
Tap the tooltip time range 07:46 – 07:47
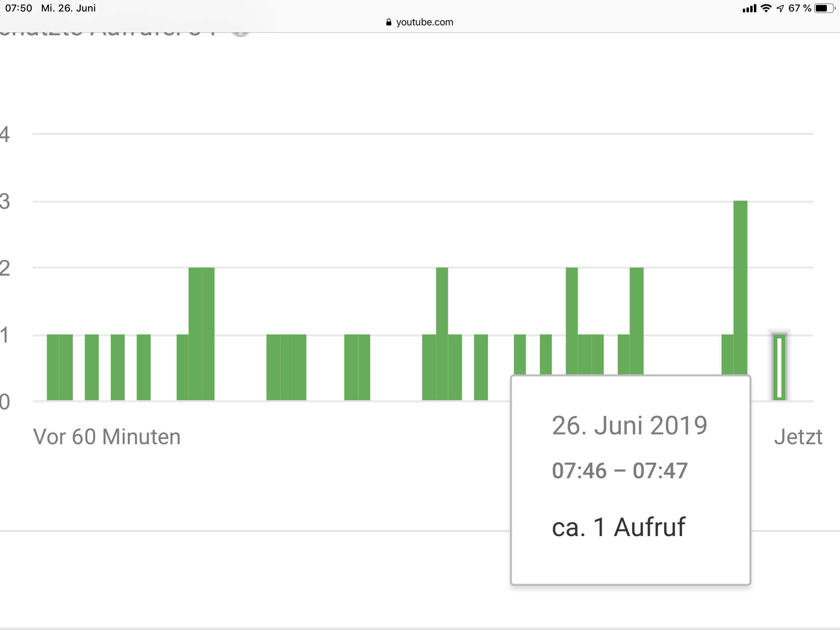[619, 470]
